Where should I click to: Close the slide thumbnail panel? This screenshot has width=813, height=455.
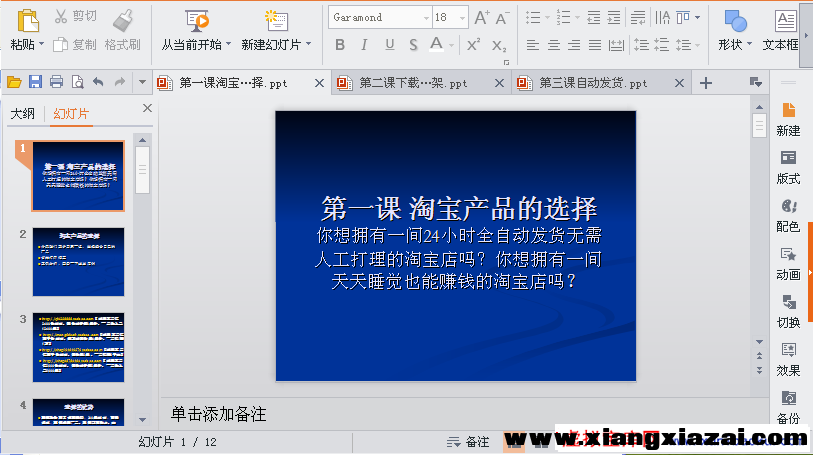[147, 108]
